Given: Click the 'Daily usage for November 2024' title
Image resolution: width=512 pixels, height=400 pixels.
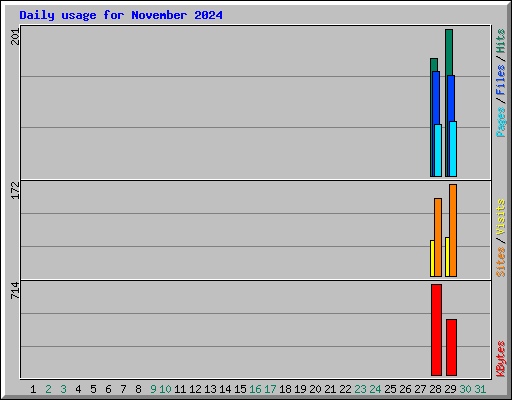Looking at the screenshot, I should tap(121, 15).
